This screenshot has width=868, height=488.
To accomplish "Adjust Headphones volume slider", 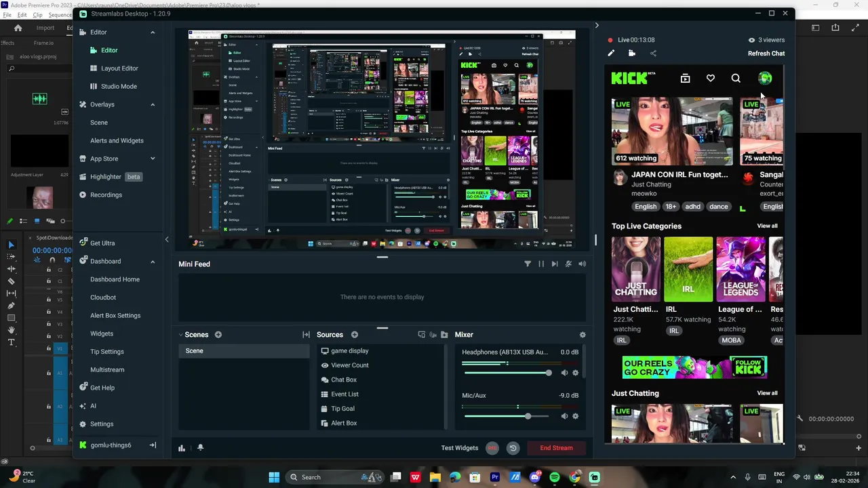I will pyautogui.click(x=507, y=373).
